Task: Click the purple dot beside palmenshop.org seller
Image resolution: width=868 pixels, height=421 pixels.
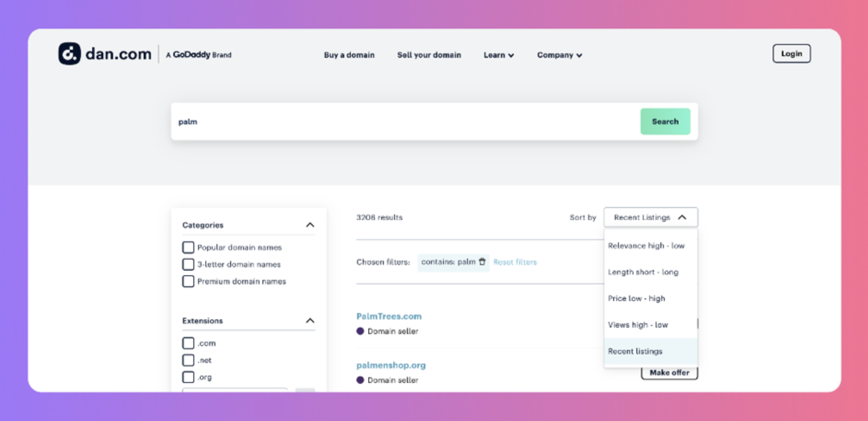Action: click(360, 380)
